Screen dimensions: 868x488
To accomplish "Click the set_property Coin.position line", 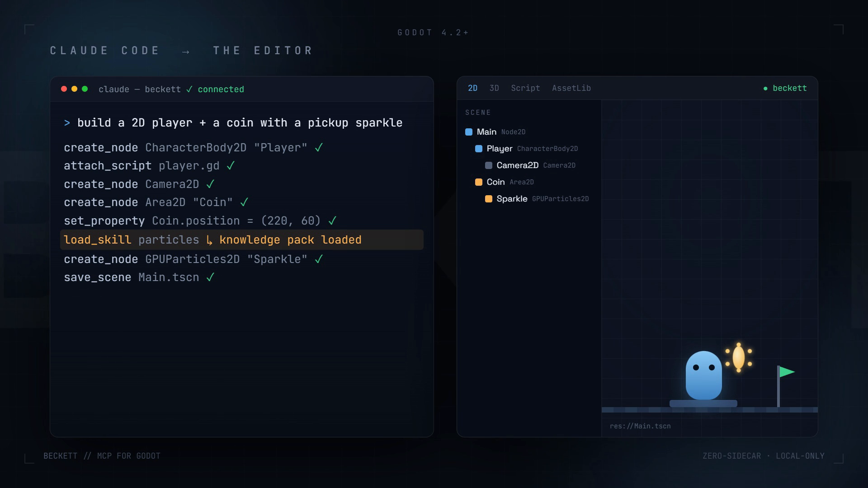I will 200,221.
